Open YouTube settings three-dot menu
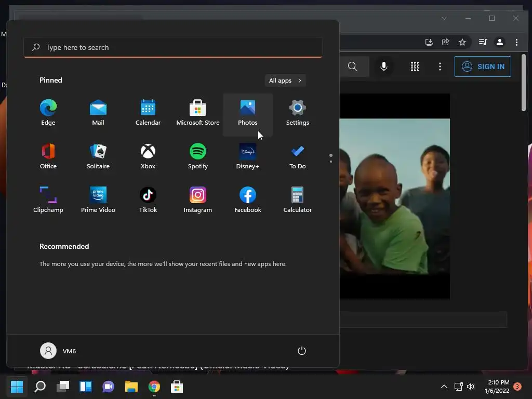 [x=440, y=66]
